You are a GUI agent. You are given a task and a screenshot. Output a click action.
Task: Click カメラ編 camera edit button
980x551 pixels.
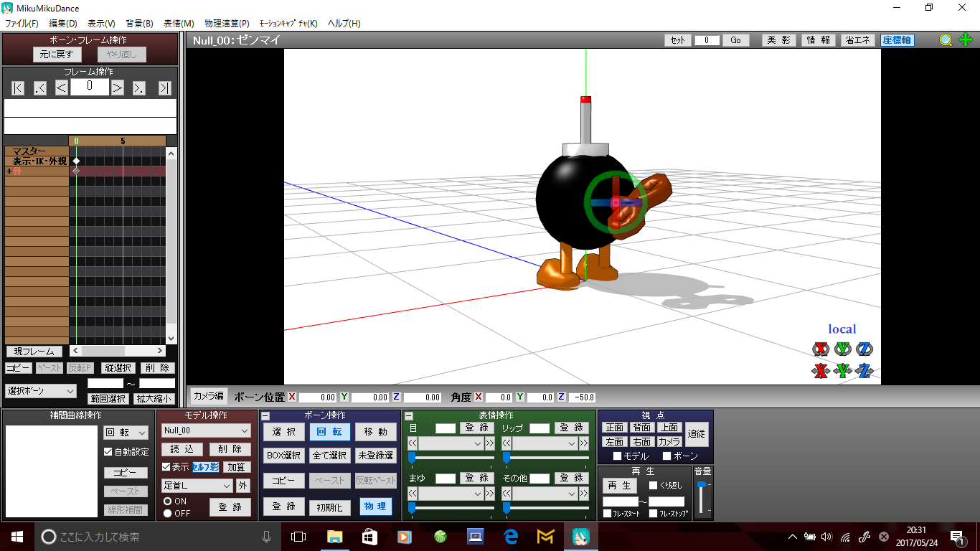click(208, 396)
